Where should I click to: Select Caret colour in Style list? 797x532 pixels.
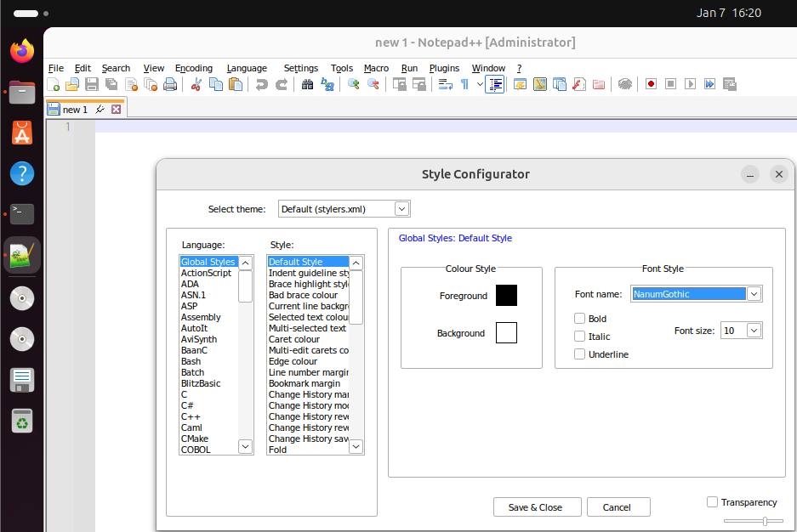click(294, 339)
